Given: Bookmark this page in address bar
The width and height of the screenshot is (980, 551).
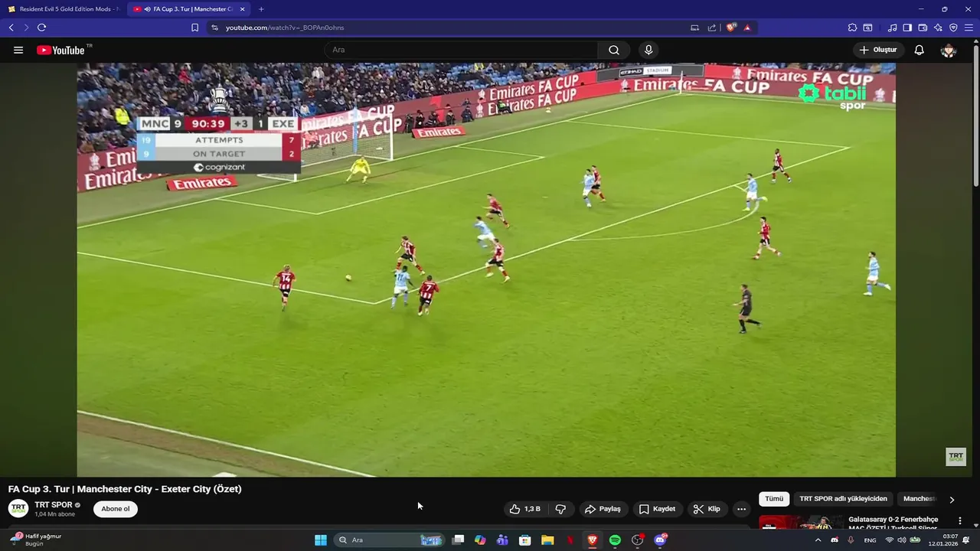Looking at the screenshot, I should pos(194,28).
